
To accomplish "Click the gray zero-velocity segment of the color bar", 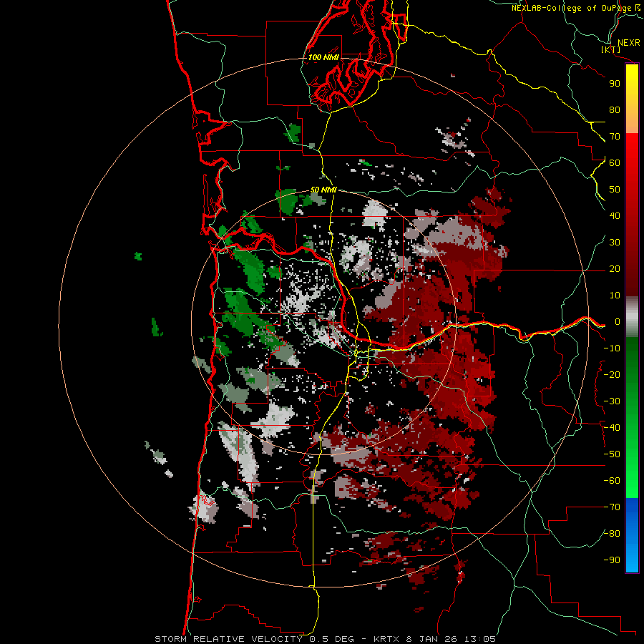I will (x=632, y=317).
